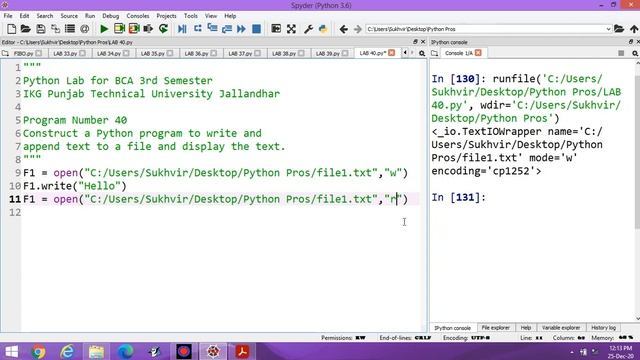Continue debugging execution

[x=241, y=29]
